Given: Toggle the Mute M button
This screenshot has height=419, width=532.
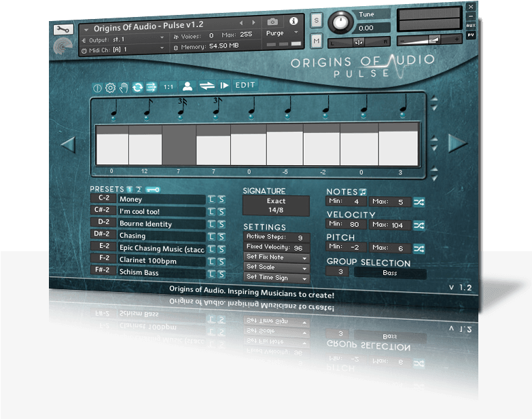Looking at the screenshot, I should click(316, 41).
